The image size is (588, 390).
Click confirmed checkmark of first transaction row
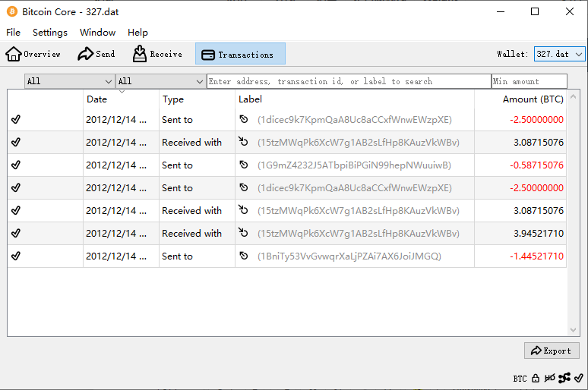16,120
